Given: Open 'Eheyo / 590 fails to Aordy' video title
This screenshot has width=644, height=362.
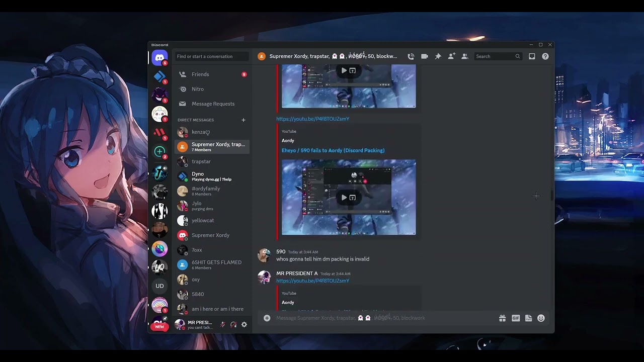Looking at the screenshot, I should pos(333,150).
